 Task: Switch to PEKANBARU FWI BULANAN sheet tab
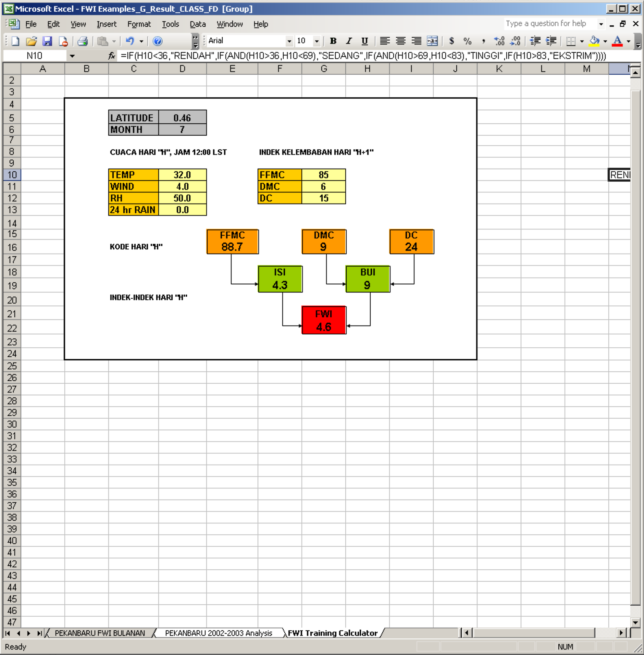tap(100, 633)
